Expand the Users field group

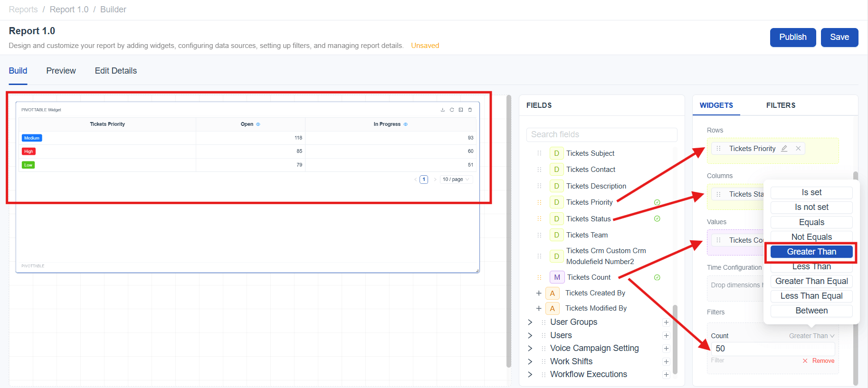[530, 335]
